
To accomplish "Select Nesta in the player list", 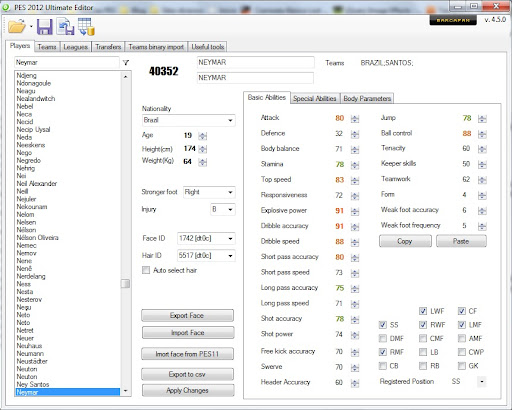I will pyautogui.click(x=25, y=292).
